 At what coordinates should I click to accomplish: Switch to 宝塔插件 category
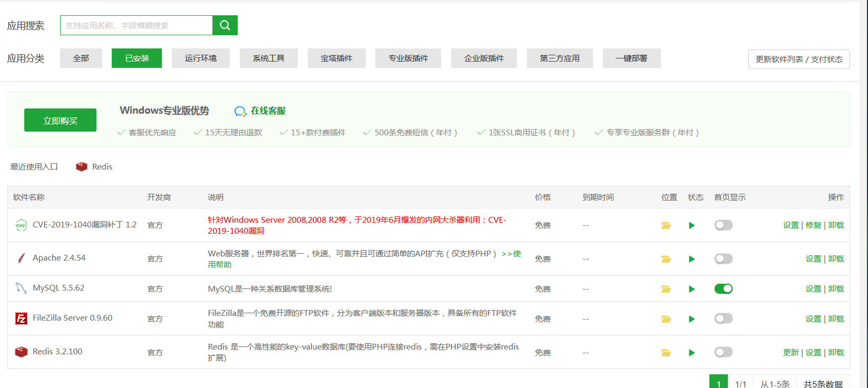[336, 58]
